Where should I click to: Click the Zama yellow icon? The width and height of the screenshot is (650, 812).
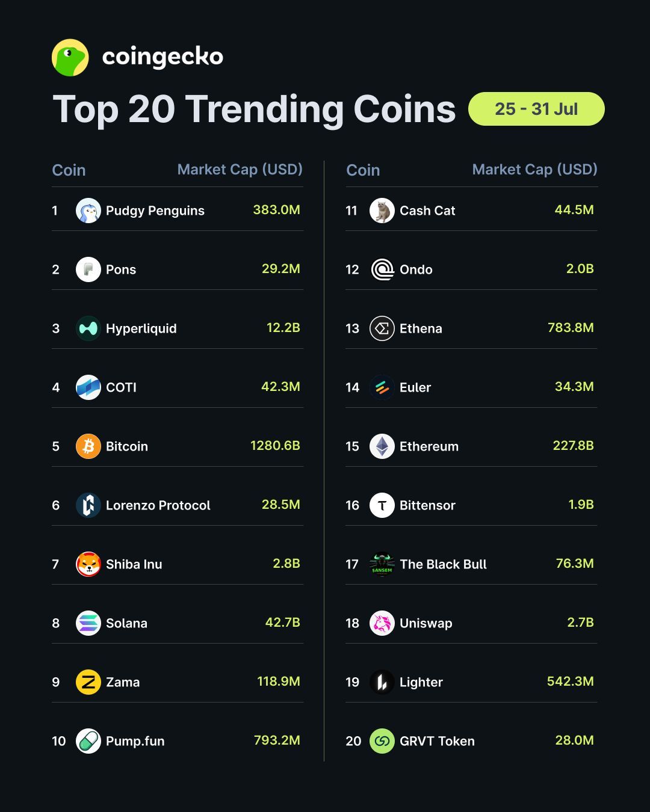point(88,682)
